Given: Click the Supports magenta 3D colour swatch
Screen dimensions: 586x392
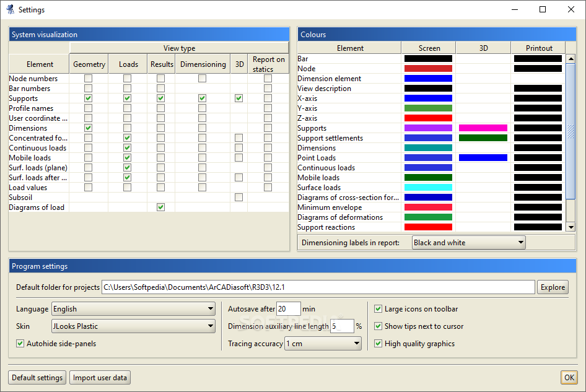Looking at the screenshot, I should [483, 128].
